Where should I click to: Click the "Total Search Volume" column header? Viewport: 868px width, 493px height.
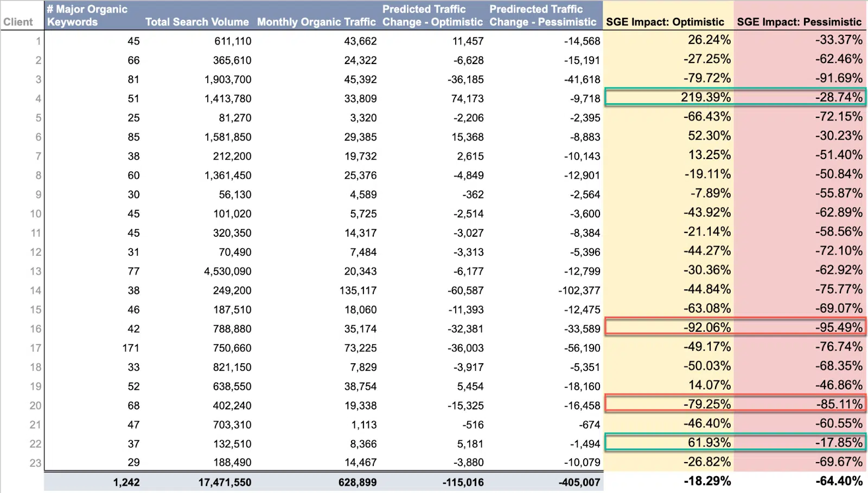pos(197,22)
